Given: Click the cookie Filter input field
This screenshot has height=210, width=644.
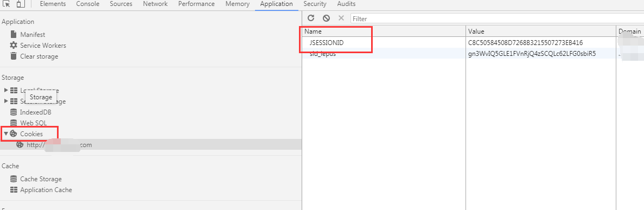Looking at the screenshot, I should point(497,18).
